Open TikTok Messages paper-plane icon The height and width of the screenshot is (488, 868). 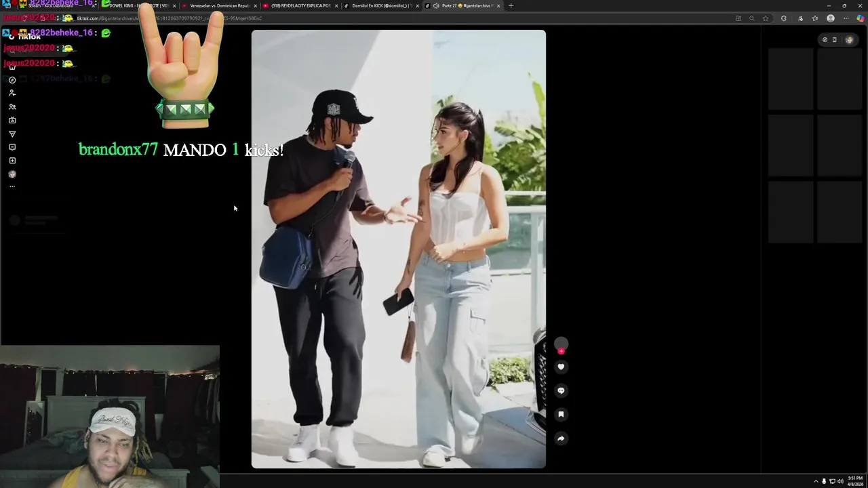[12, 134]
